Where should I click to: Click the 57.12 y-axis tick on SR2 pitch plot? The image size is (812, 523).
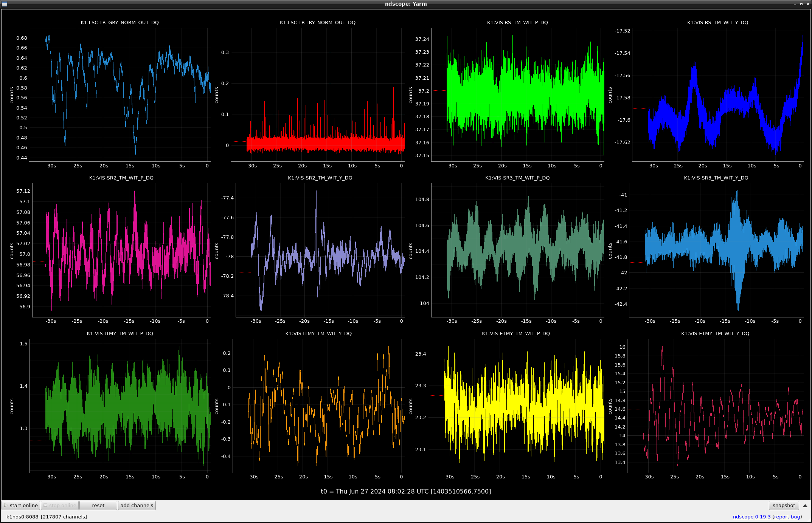pyautogui.click(x=23, y=191)
